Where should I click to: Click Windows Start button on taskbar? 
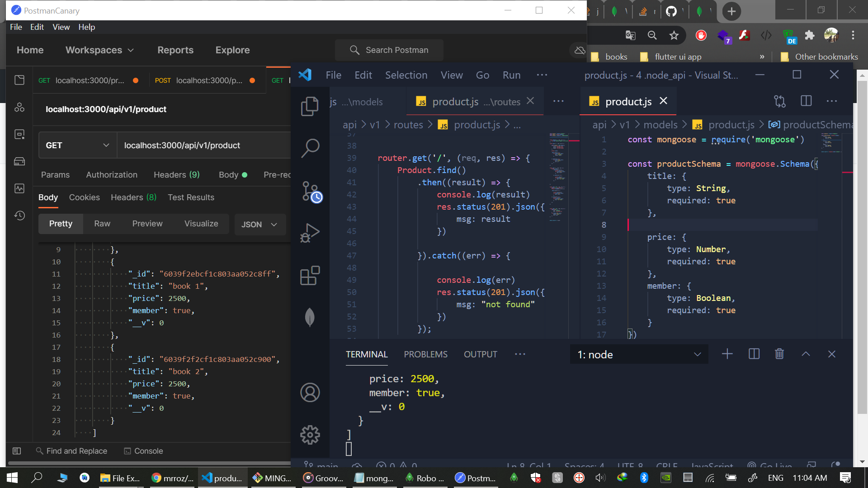pos(12,478)
